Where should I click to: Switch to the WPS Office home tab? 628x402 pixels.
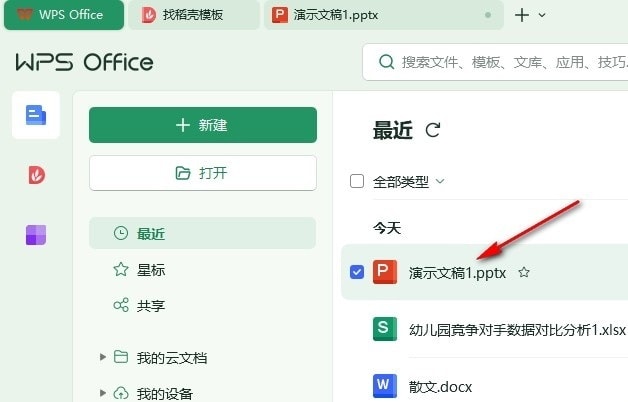64,15
